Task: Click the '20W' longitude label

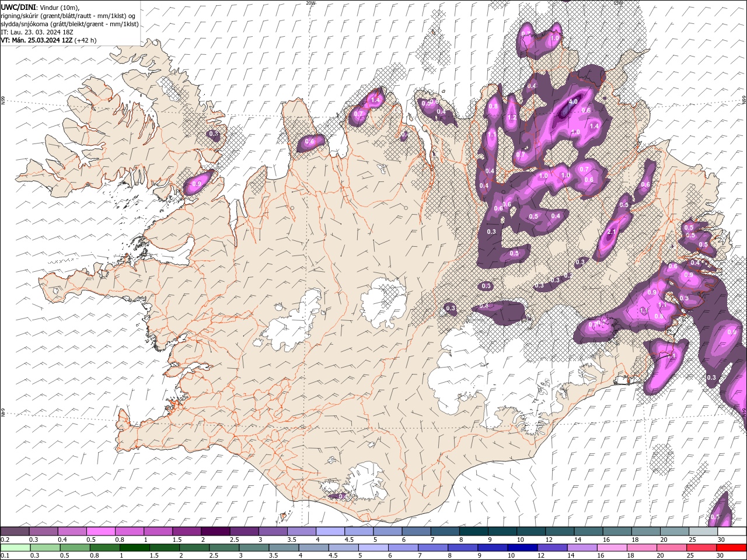Action: (x=310, y=3)
